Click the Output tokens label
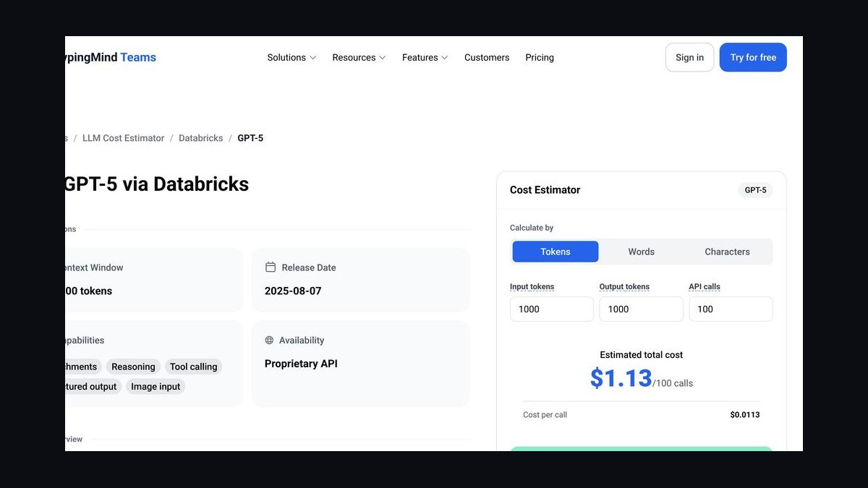Screen dimensions: 868x488 624,287
